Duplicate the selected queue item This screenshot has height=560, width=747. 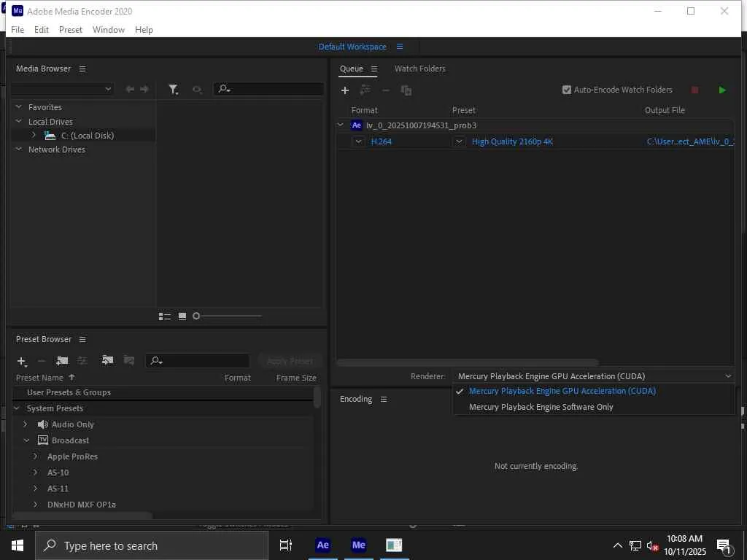click(x=406, y=90)
